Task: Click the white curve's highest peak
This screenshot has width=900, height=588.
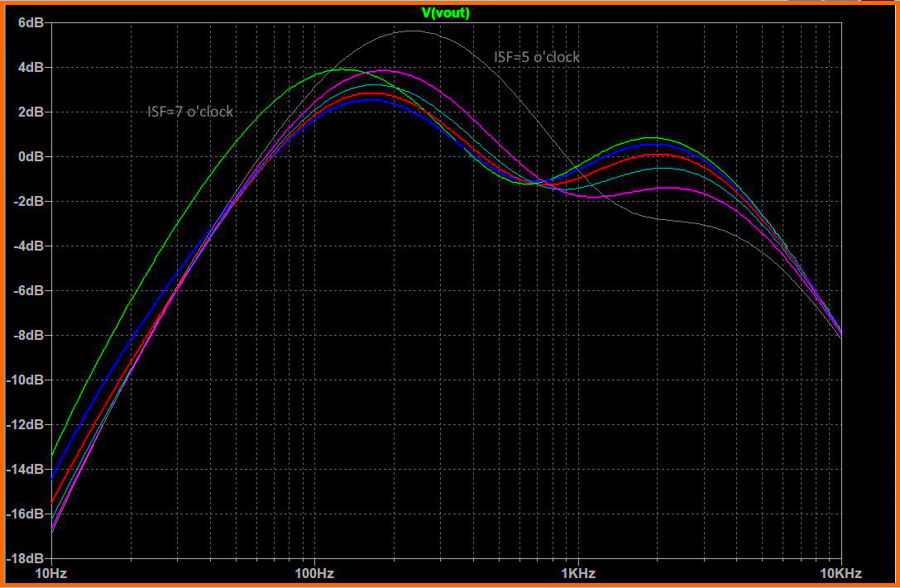Action: pos(410,31)
